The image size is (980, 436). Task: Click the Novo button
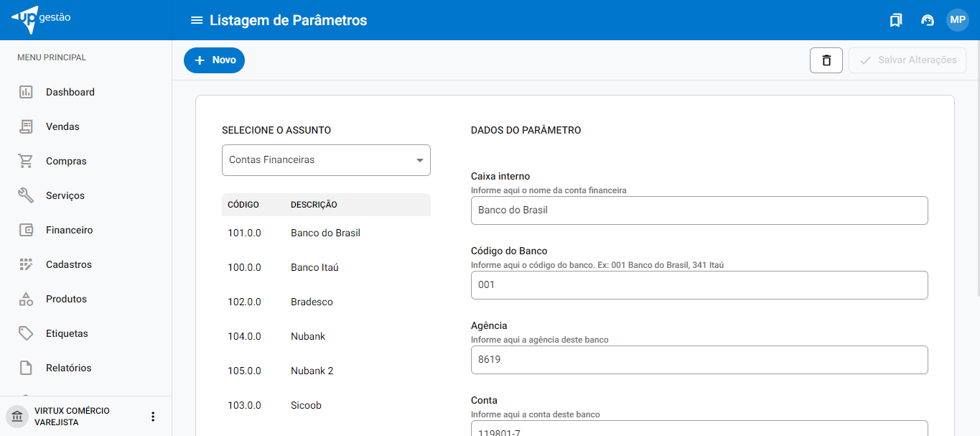(214, 60)
